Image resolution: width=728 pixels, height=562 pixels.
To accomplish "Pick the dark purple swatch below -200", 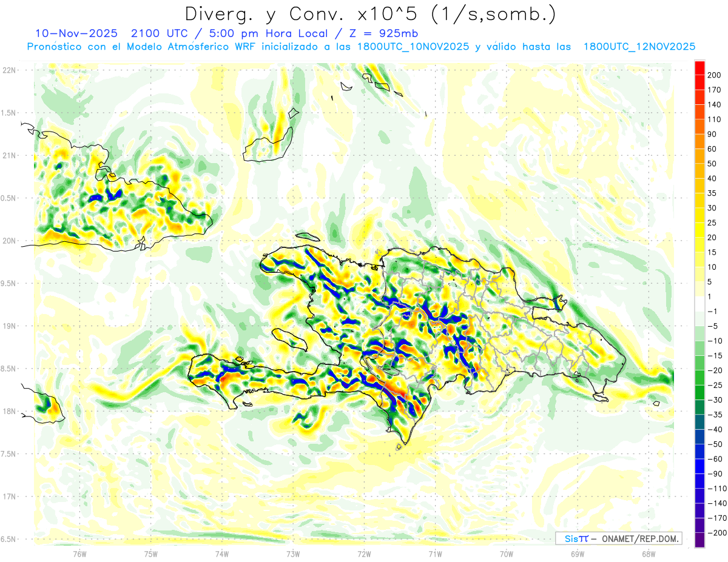I will (x=699, y=540).
